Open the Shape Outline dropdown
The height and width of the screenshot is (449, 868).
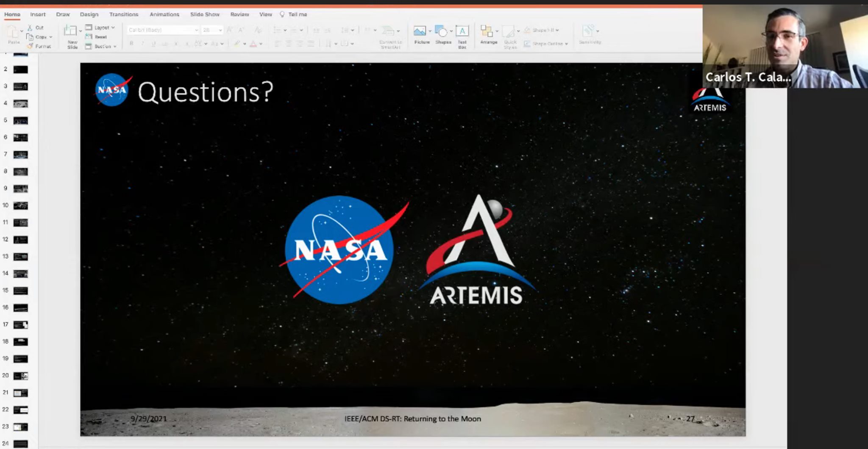coord(546,44)
